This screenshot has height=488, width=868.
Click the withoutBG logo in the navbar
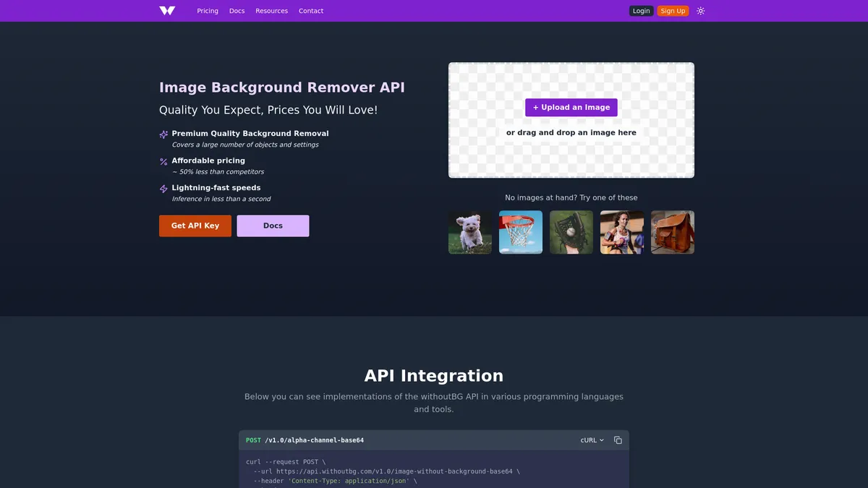166,10
